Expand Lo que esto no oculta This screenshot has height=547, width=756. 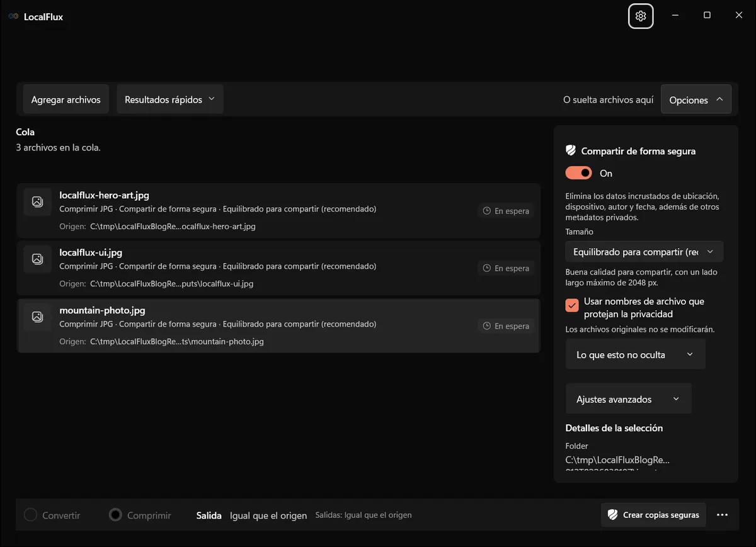click(635, 354)
